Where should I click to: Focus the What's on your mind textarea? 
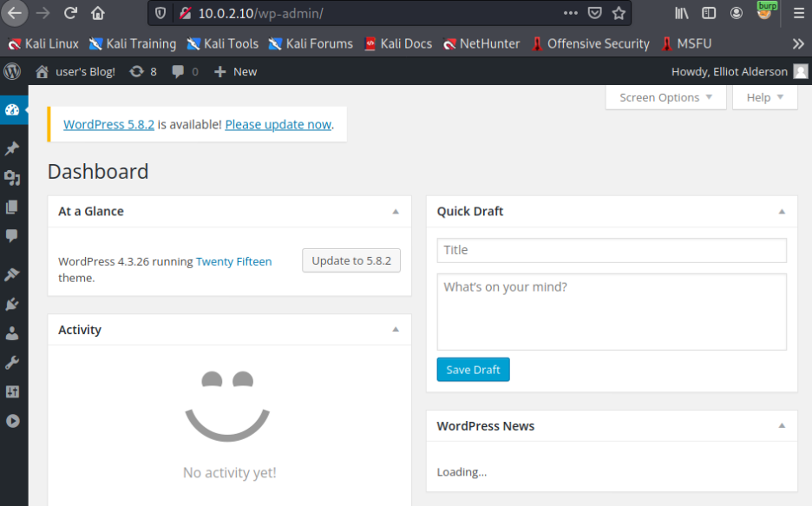pos(612,312)
